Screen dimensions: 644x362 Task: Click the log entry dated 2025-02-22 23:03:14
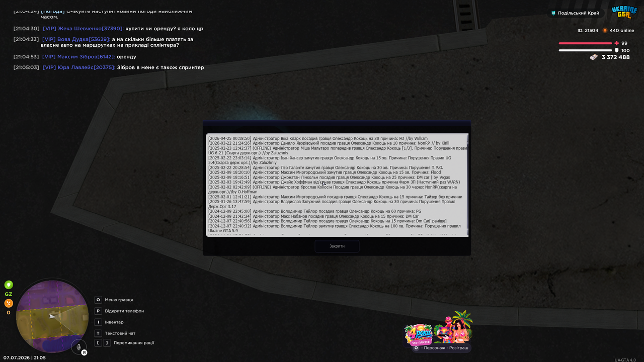click(x=330, y=160)
